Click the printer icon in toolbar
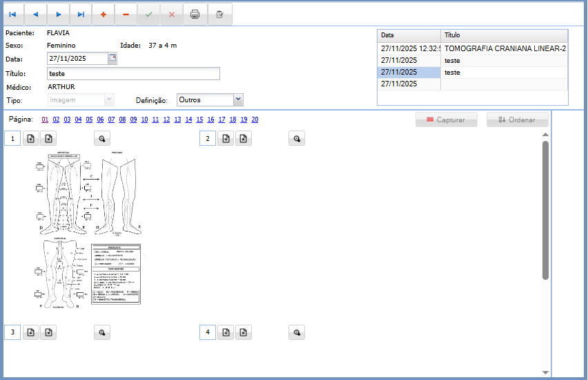 click(195, 14)
